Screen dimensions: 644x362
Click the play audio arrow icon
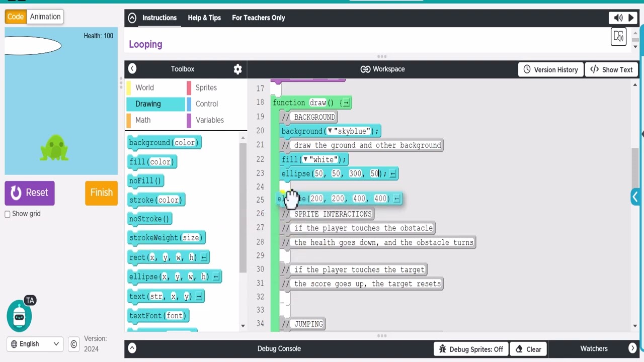pyautogui.click(x=631, y=18)
